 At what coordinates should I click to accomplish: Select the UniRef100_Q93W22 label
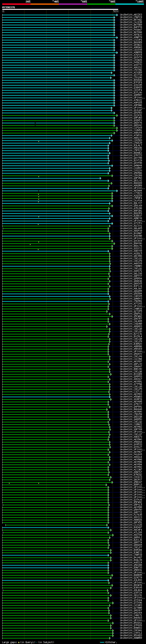[x=131, y=45]
